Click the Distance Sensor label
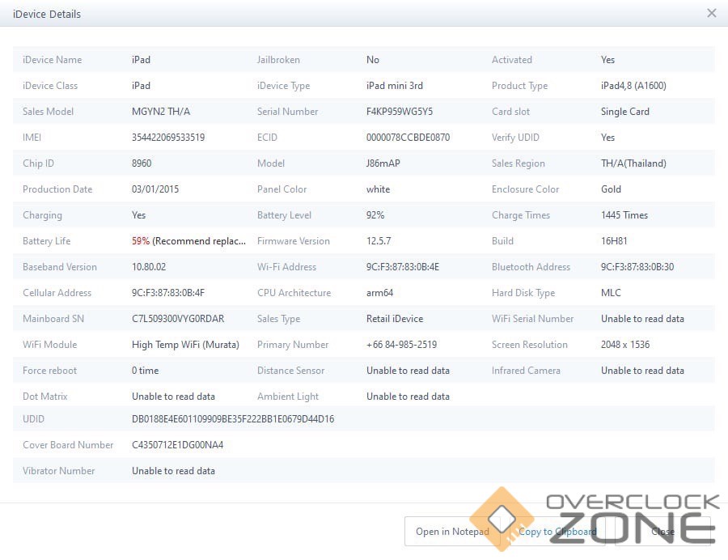 point(290,371)
